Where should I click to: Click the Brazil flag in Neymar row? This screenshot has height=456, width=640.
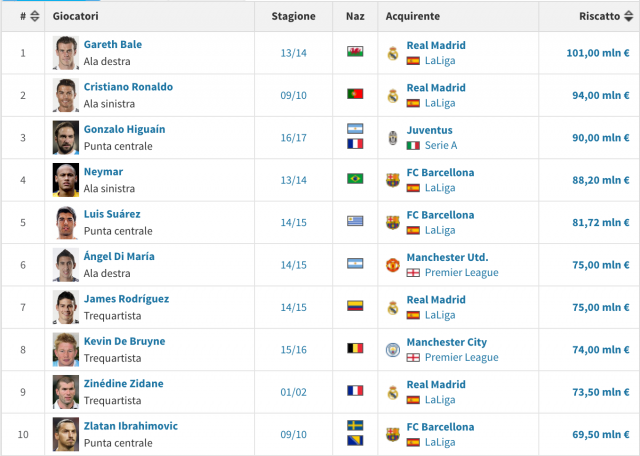(x=355, y=179)
